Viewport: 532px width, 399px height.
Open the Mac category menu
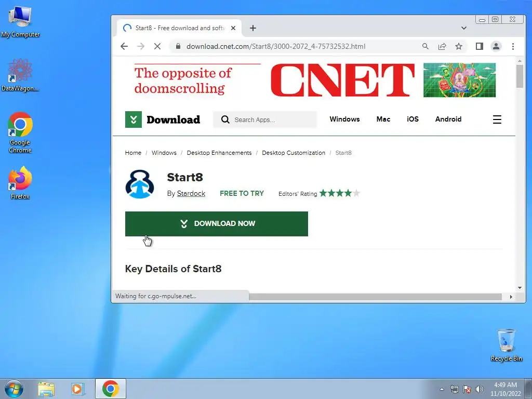(x=383, y=119)
